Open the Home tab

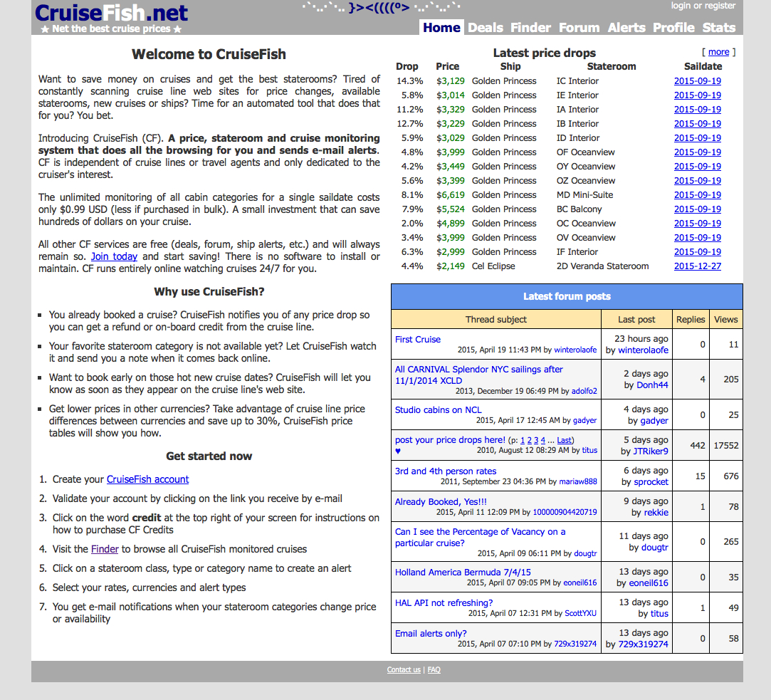pyautogui.click(x=441, y=28)
